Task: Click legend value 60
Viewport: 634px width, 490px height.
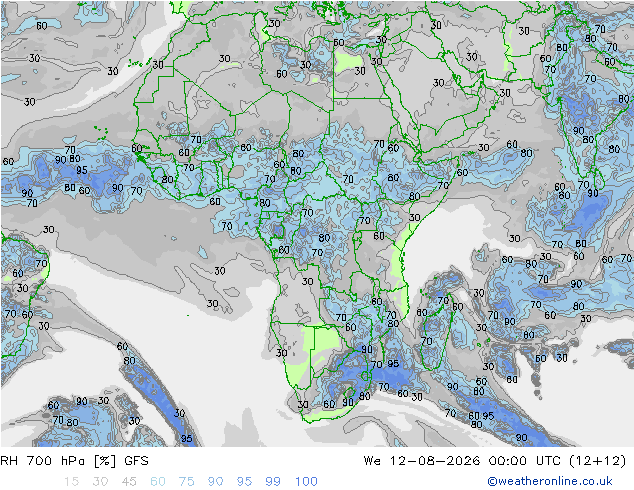Action: (158, 482)
